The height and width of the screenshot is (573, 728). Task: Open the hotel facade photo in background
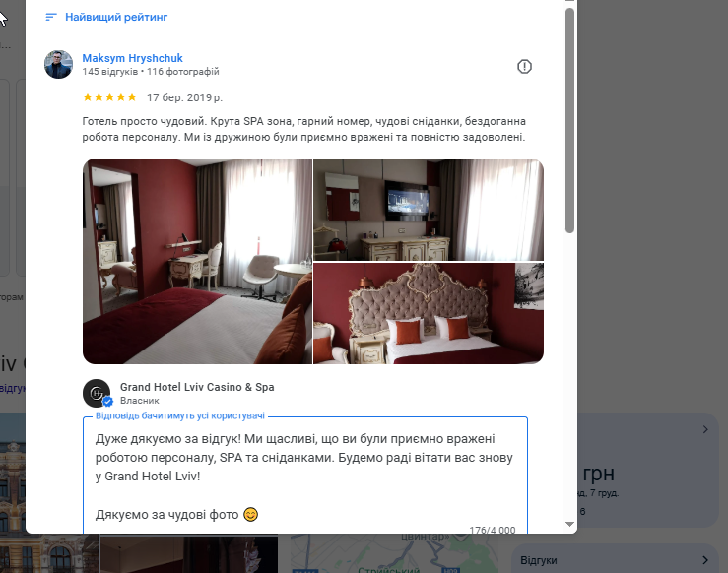pos(13,492)
